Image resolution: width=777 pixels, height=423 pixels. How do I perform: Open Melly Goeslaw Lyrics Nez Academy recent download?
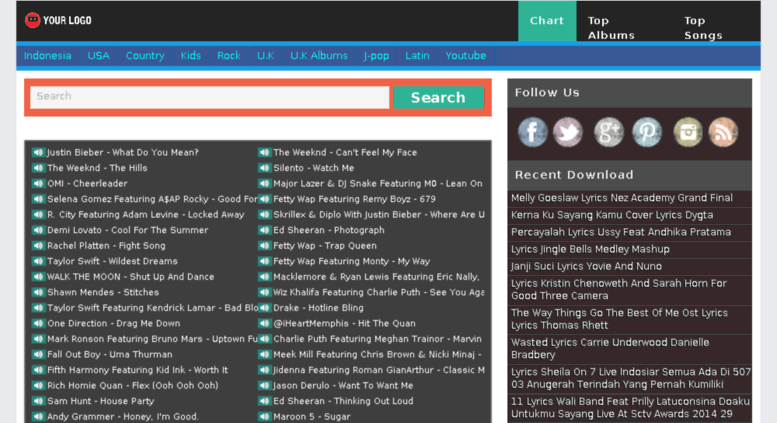(x=621, y=198)
